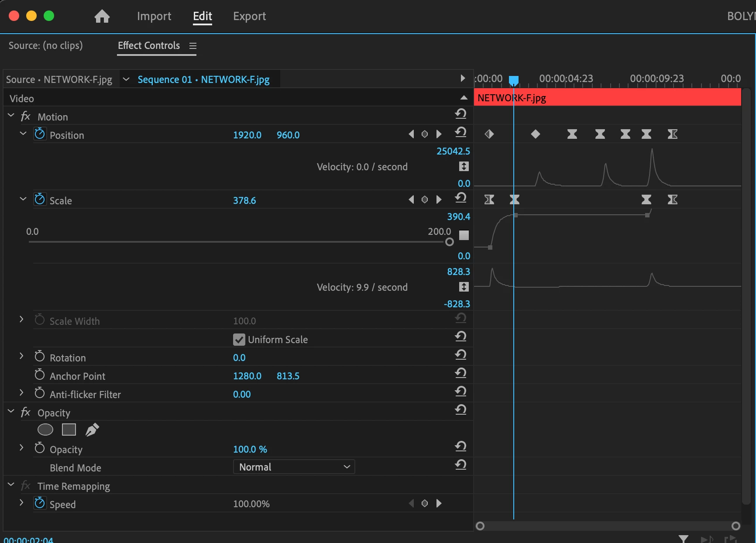Reset the Blend Mode parameter
756x543 pixels.
(x=460, y=465)
